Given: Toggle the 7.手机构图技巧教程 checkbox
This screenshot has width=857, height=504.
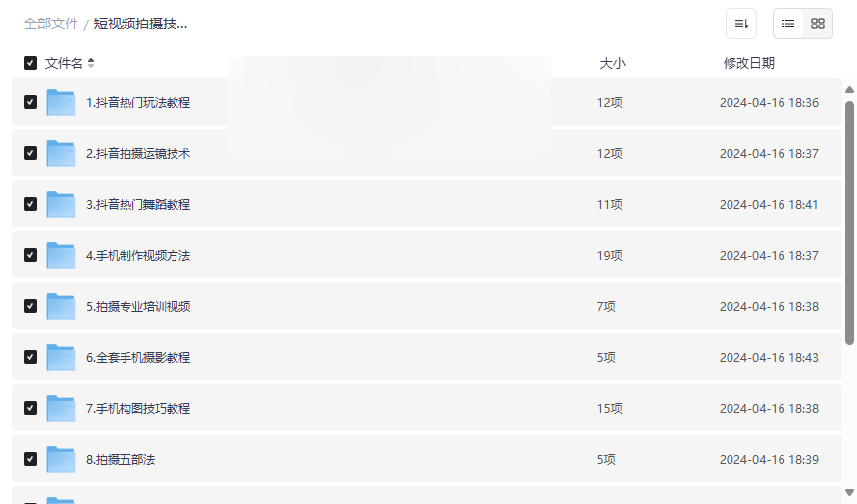Looking at the screenshot, I should (x=30, y=408).
